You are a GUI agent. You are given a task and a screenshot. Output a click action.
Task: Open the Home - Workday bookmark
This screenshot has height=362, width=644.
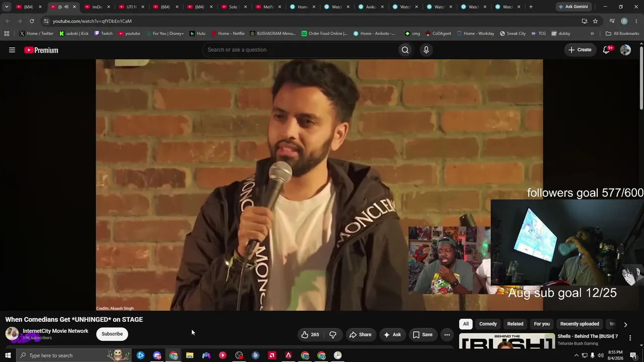(x=475, y=34)
